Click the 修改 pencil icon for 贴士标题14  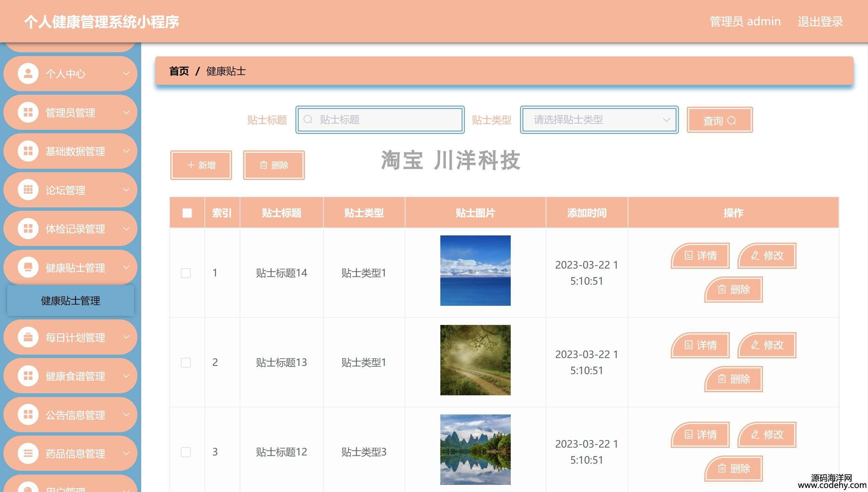pyautogui.click(x=755, y=256)
